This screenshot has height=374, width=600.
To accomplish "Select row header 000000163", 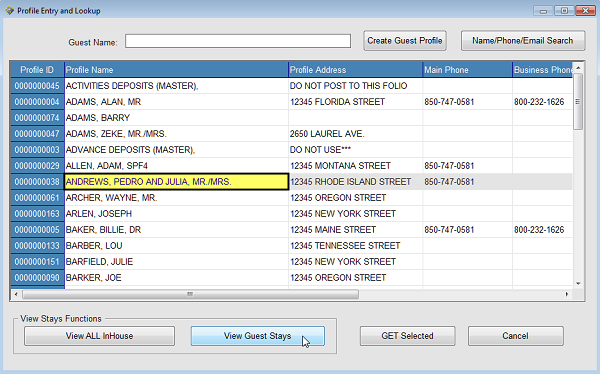I will point(37,214).
